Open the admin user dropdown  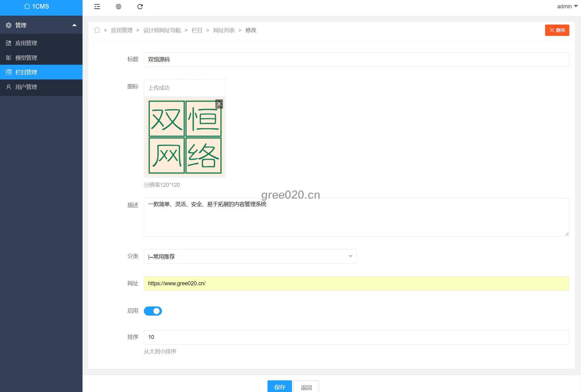[x=567, y=6]
